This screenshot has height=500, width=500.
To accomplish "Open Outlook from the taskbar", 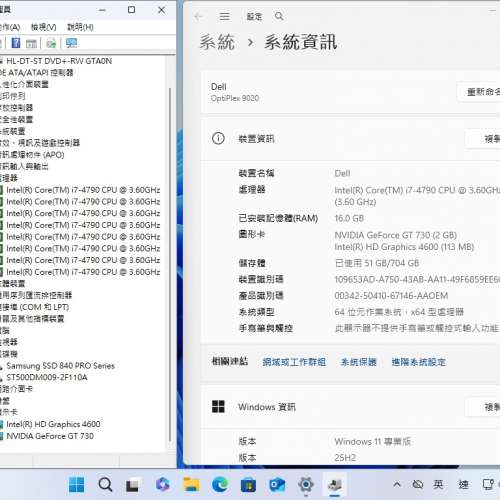I will pyautogui.click(x=277, y=484).
